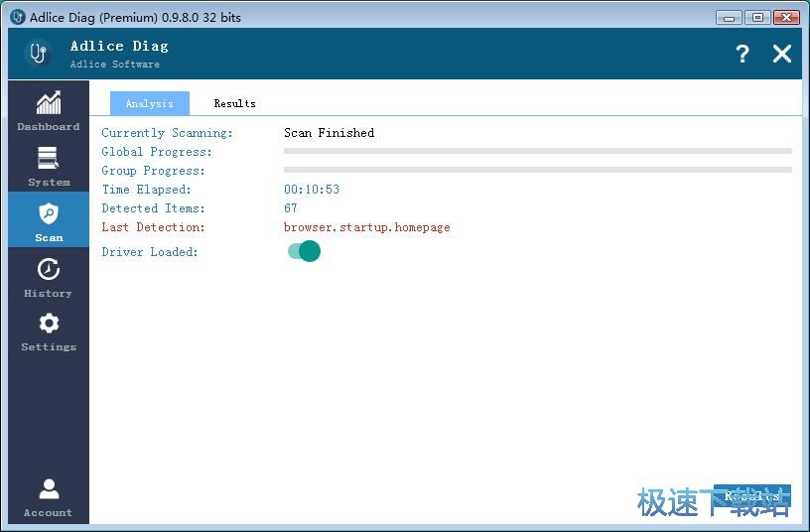Viewport: 810px width, 532px height.
Task: Open help with the question mark icon
Action: 742,54
